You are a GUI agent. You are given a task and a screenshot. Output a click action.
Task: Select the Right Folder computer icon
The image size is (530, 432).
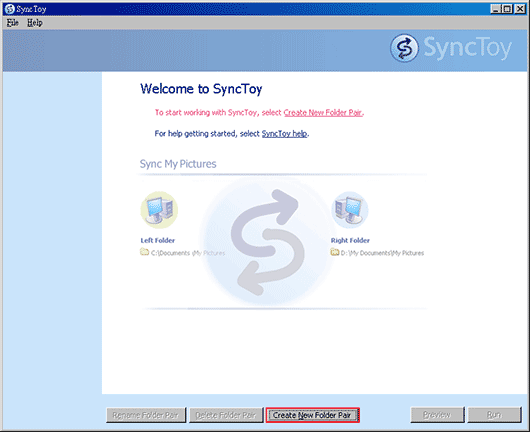350,210
